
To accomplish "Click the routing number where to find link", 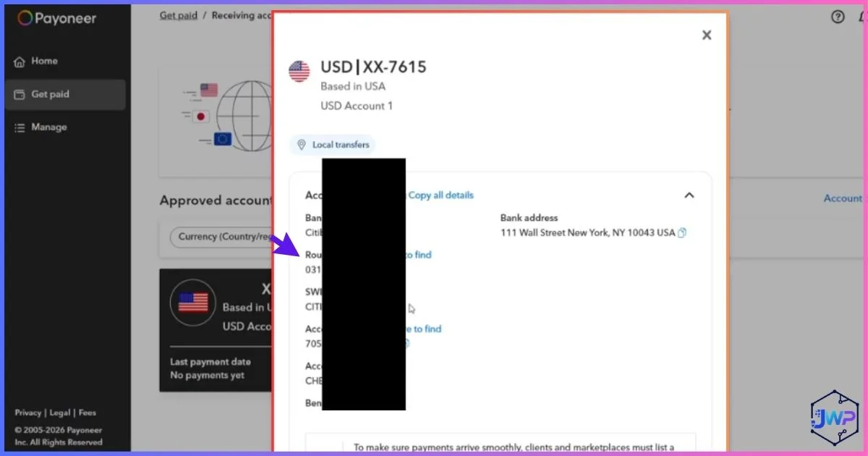I will (x=418, y=255).
